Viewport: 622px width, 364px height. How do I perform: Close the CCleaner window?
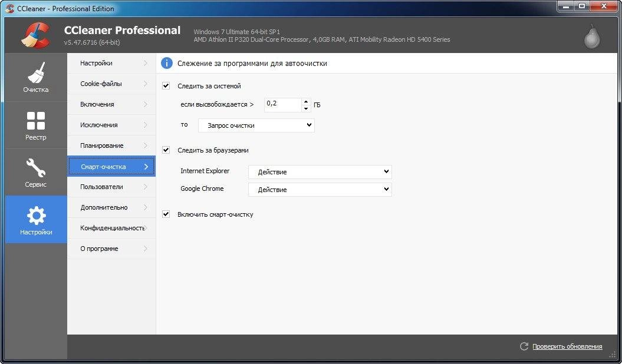(x=604, y=6)
